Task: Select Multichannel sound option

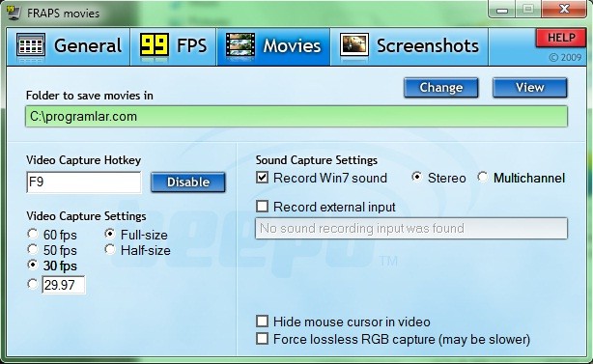Action: click(x=483, y=177)
